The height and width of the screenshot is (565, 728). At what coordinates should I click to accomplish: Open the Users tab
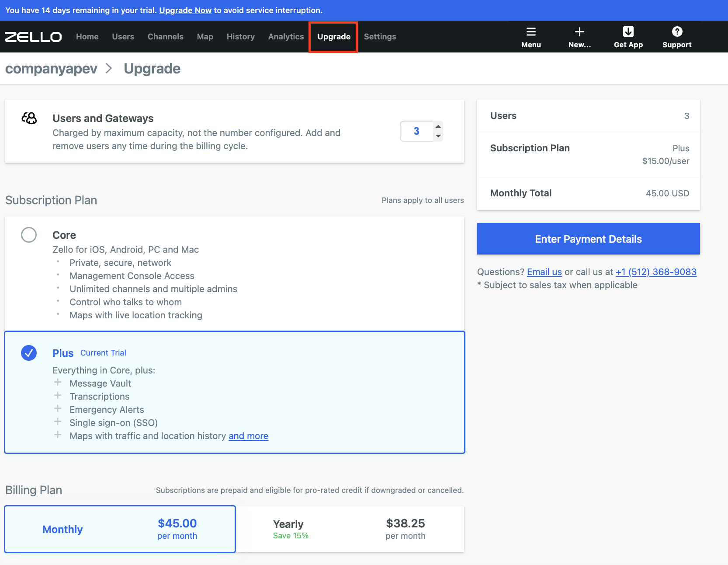pos(123,37)
